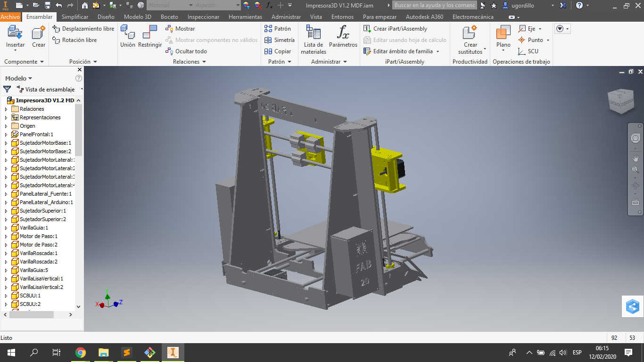Switch to the Herramientas tab

(x=245, y=16)
